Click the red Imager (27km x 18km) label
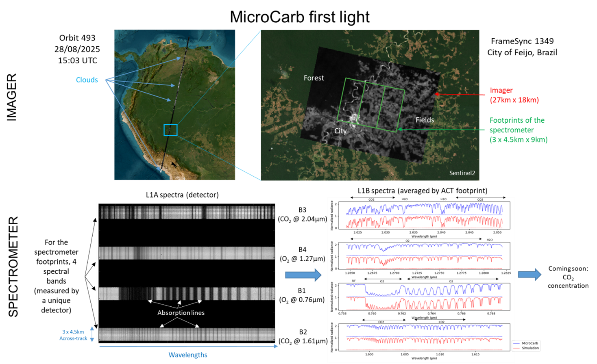Image resolution: width=597 pixels, height=364 pixels. click(514, 95)
